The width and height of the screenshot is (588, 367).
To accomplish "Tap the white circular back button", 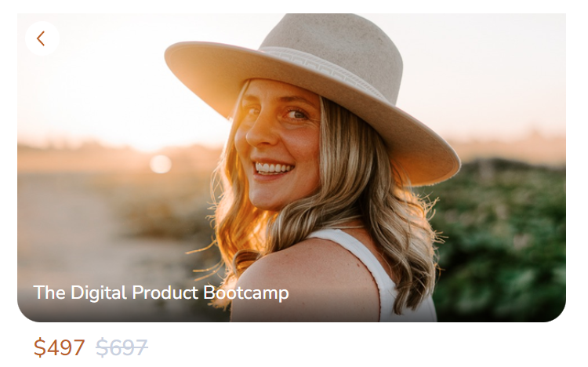I will [x=42, y=38].
